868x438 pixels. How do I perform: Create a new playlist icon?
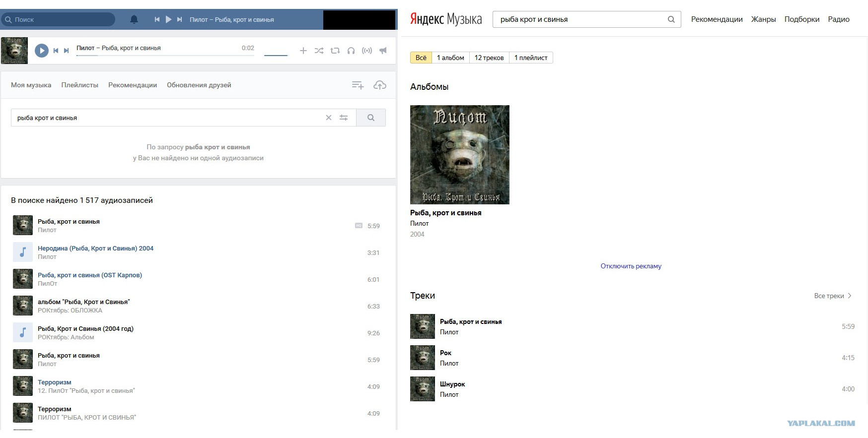coord(358,85)
